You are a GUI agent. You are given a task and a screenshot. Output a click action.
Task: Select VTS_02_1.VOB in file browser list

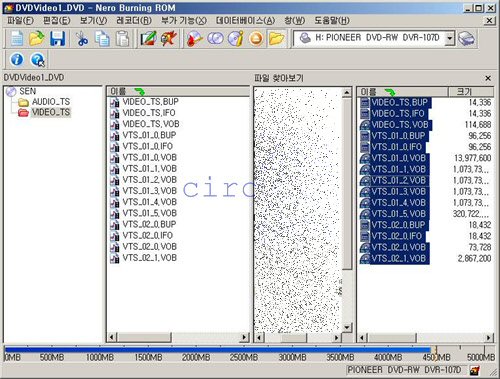pyautogui.click(x=399, y=258)
